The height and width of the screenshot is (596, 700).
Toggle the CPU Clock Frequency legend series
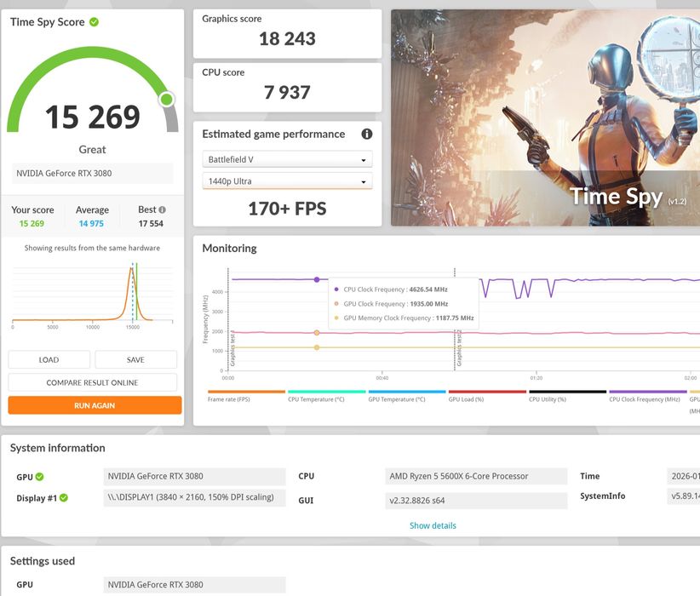tap(648, 396)
